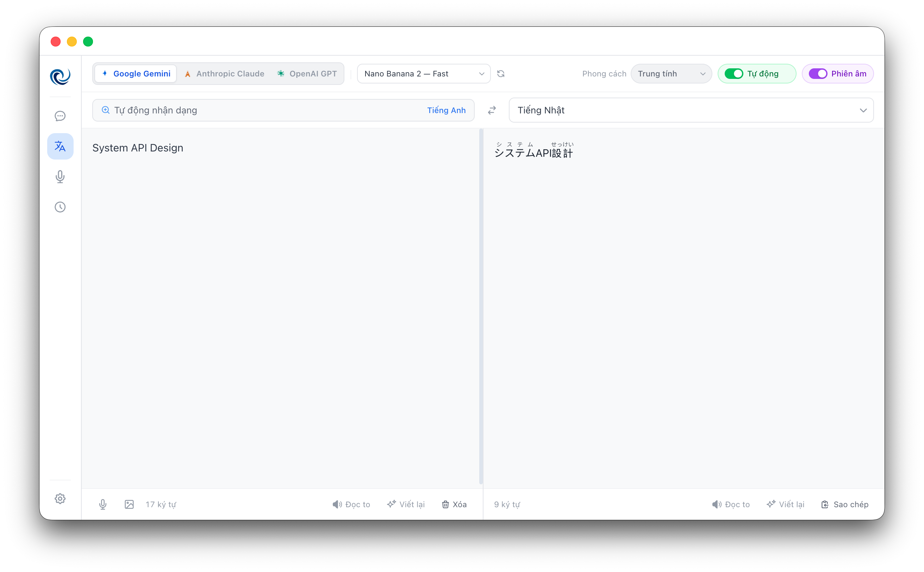Click Viết lại under translation
This screenshot has height=572, width=924.
point(785,504)
